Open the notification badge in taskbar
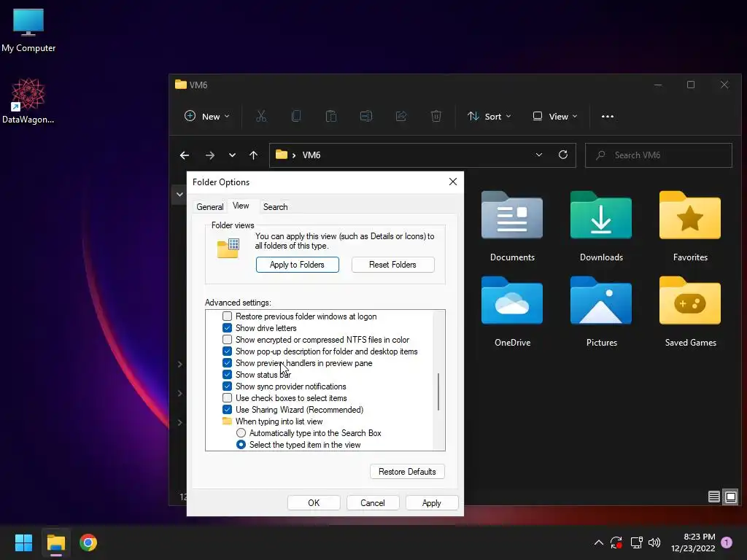The width and height of the screenshot is (747, 560). coord(727,542)
